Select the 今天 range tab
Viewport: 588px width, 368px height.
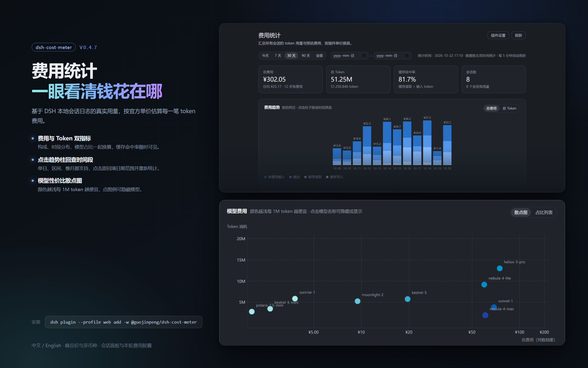tap(265, 56)
